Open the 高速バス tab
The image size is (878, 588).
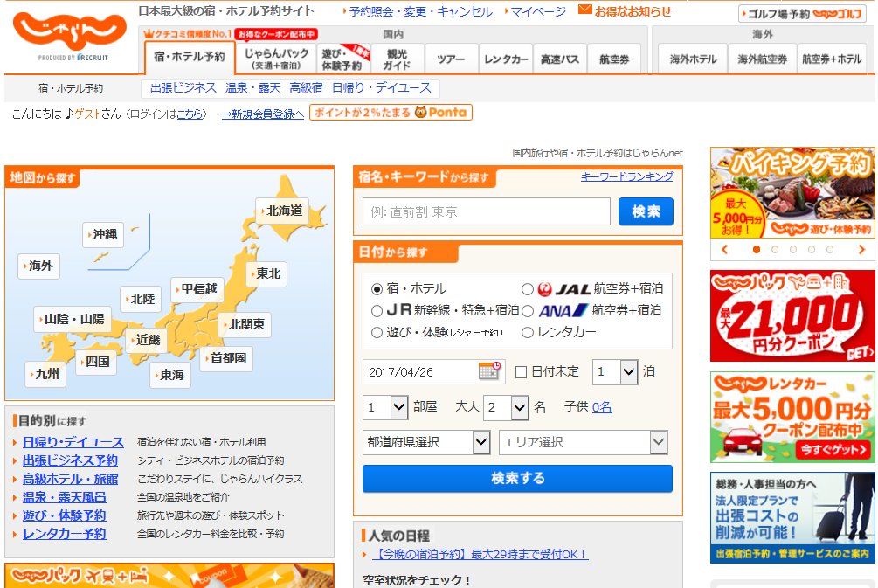coord(560,59)
